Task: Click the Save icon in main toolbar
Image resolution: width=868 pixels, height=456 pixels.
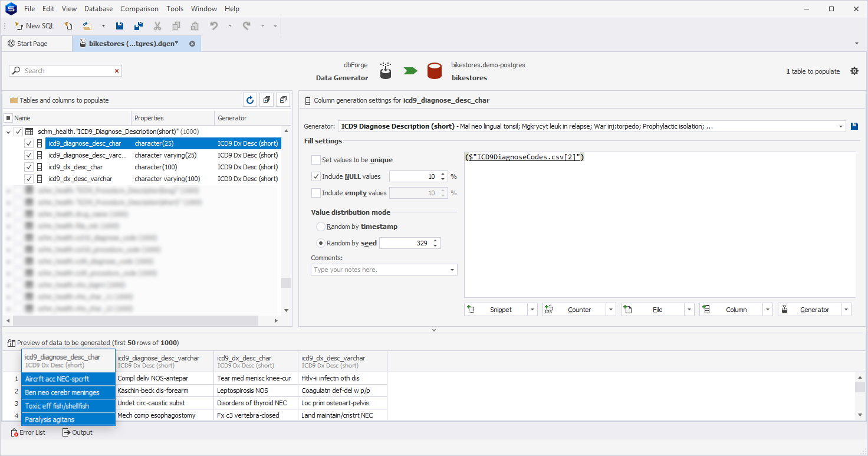Action: (120, 26)
